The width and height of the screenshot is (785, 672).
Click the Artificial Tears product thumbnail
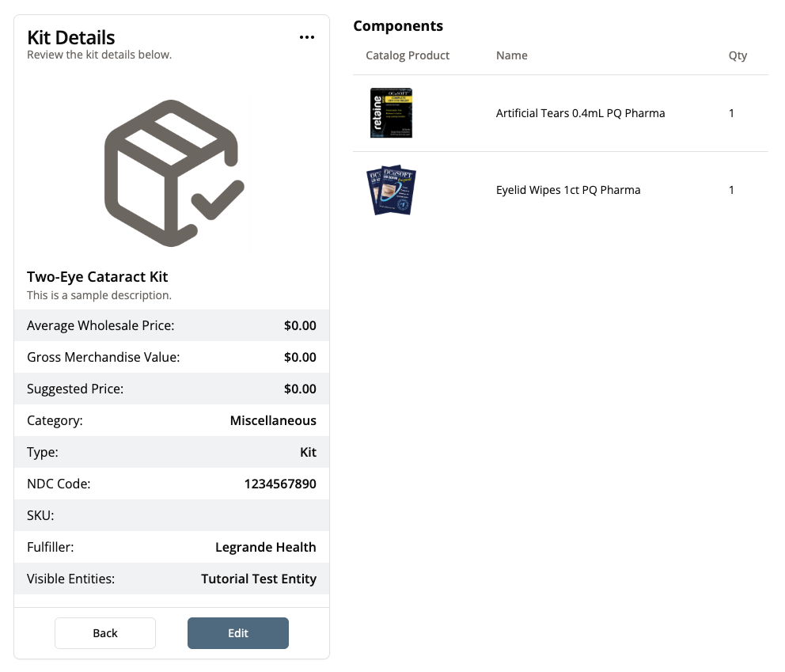click(x=392, y=113)
